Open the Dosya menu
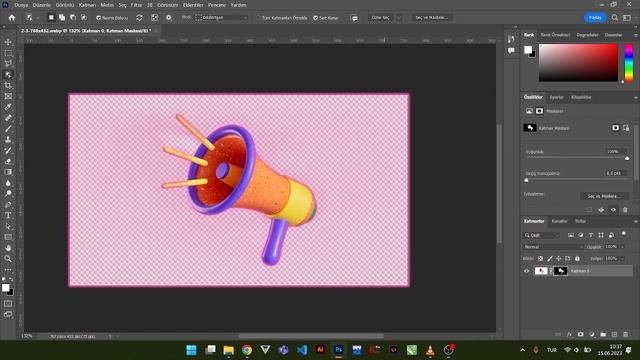The image size is (640, 360). click(x=21, y=5)
